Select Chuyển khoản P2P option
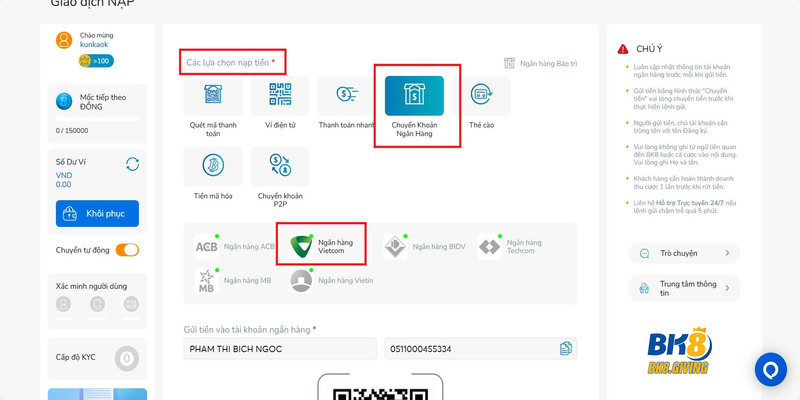The width and height of the screenshot is (800, 400). click(x=280, y=166)
